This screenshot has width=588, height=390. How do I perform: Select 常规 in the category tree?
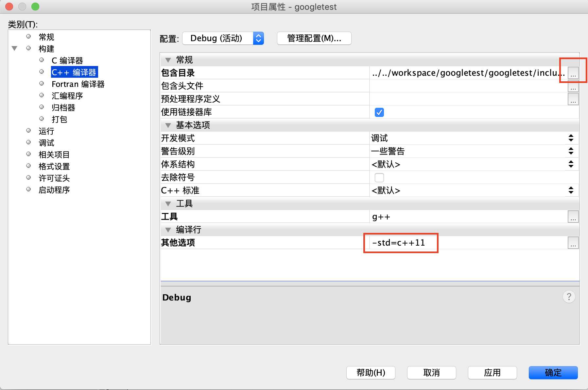pos(46,37)
